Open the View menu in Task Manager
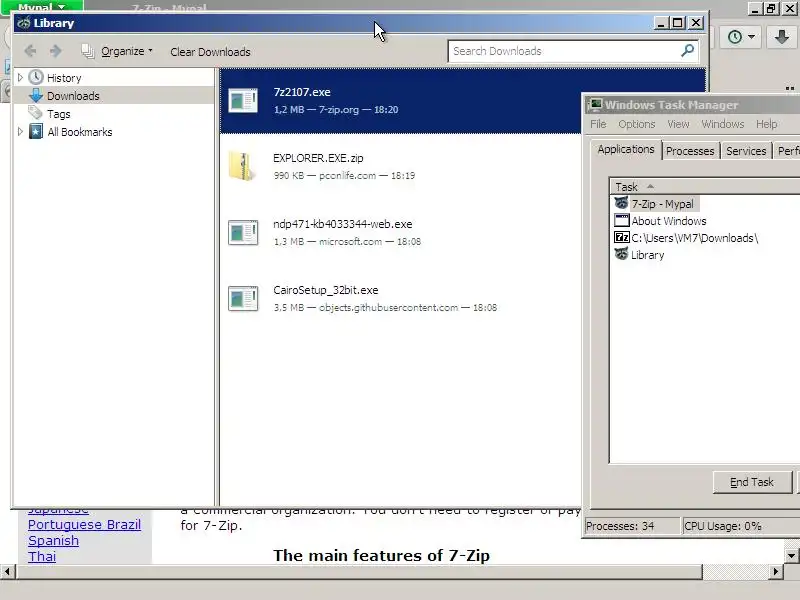Image resolution: width=800 pixels, height=600 pixels. coord(678,124)
